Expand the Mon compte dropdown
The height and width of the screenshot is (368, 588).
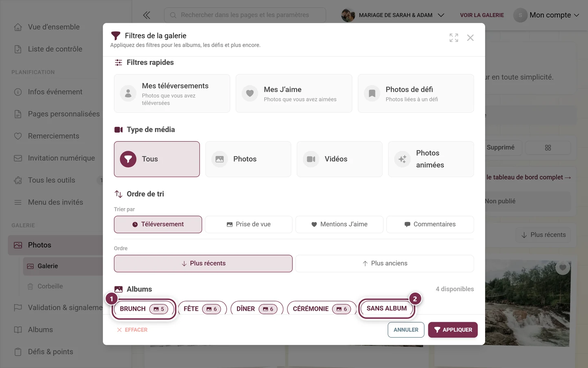pyautogui.click(x=547, y=15)
